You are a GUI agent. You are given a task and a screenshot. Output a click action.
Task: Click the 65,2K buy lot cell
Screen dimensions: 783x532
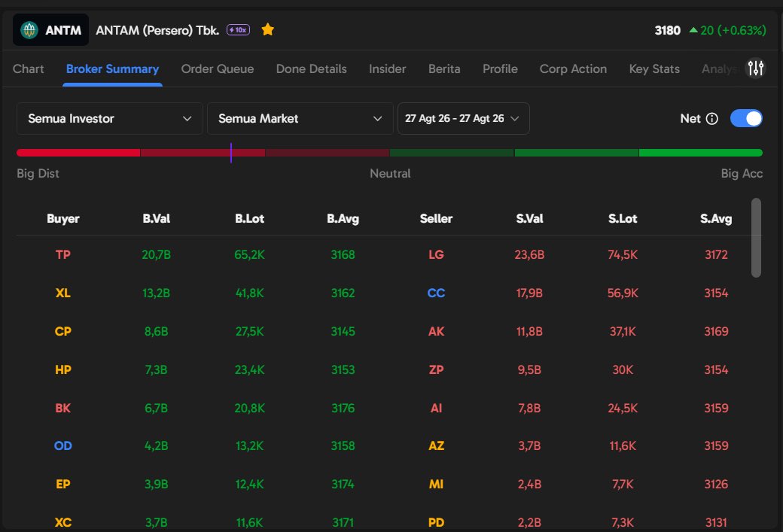point(250,254)
